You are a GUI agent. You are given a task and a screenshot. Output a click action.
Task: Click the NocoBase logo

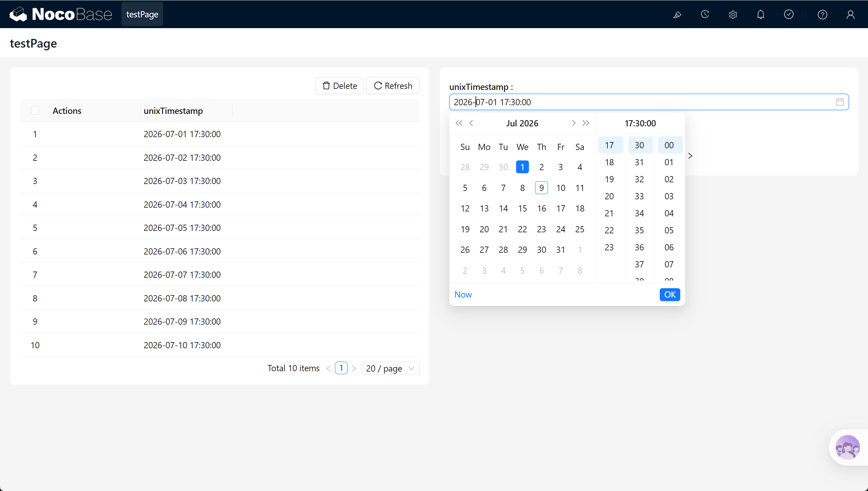coord(61,14)
